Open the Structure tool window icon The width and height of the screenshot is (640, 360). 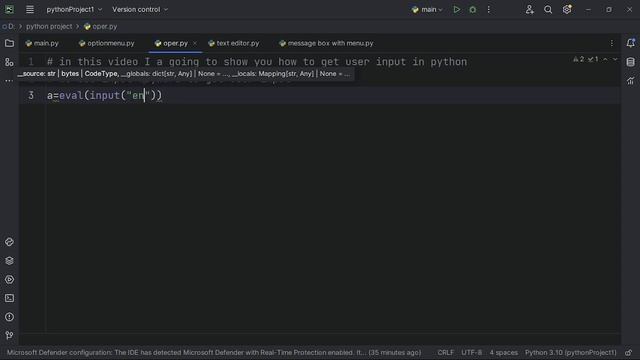click(9, 62)
